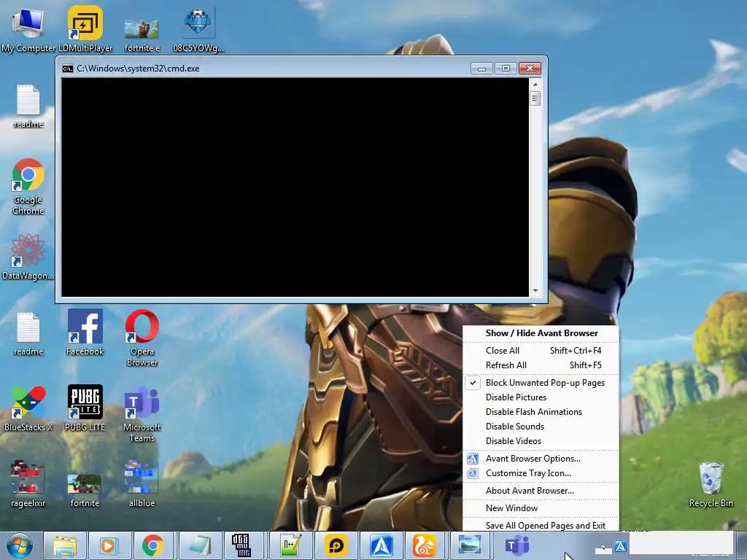Image resolution: width=747 pixels, height=560 pixels.
Task: Choose Show / Hide Avant Browser
Action: coord(541,333)
